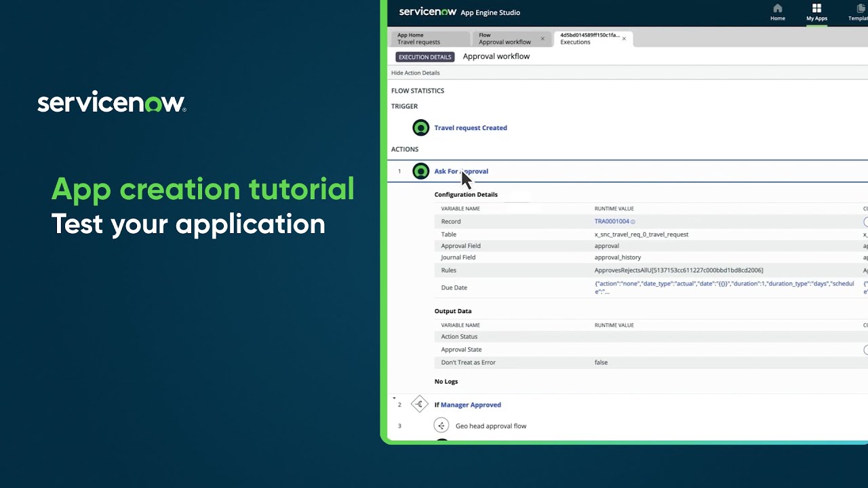The width and height of the screenshot is (868, 488).
Task: Click the EXECUTION DETAILS badge
Action: click(x=425, y=56)
